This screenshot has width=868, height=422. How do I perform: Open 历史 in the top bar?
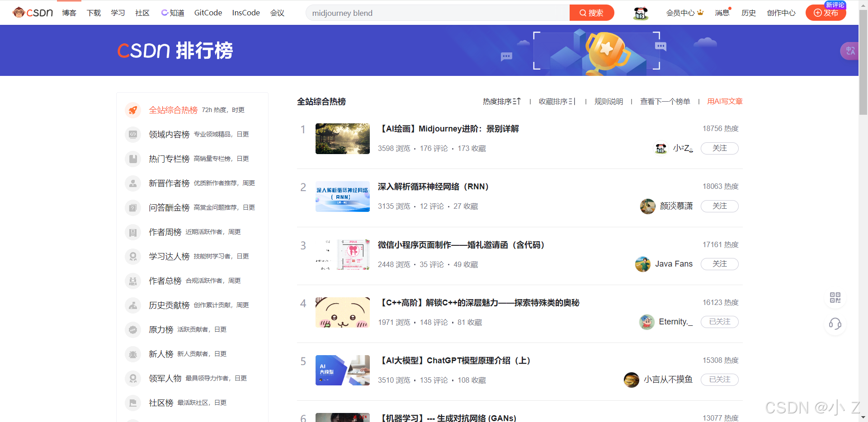749,13
